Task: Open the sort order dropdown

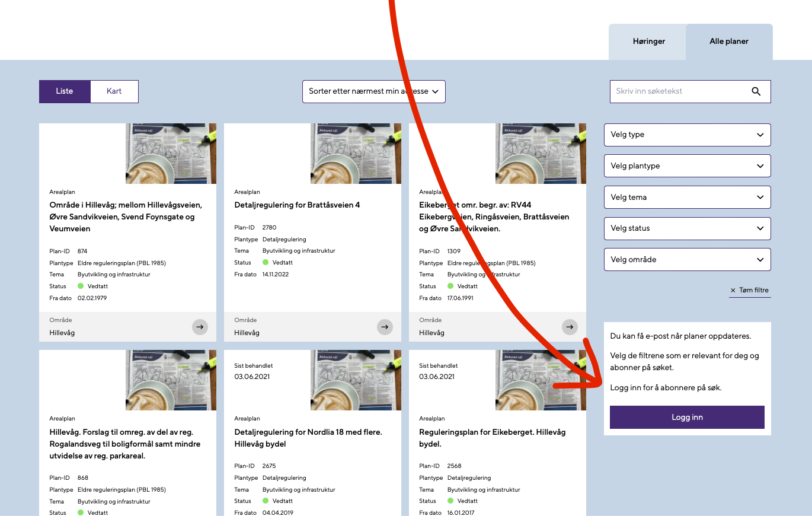Action: pyautogui.click(x=373, y=91)
